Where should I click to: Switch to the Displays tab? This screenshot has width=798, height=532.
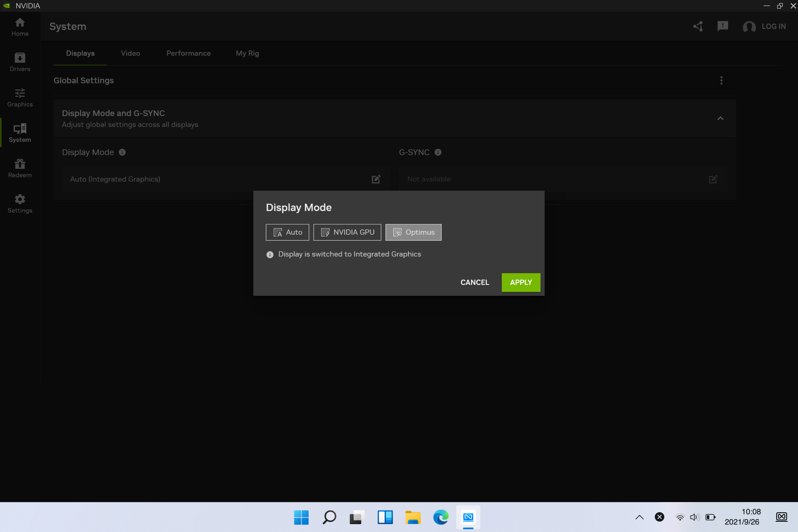(x=80, y=53)
